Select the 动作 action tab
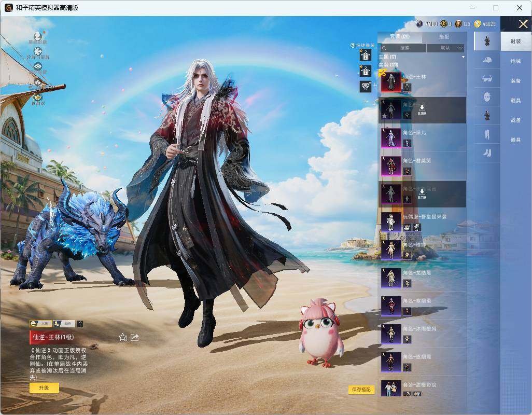The width and height of the screenshot is (532, 415). pyautogui.click(x=64, y=324)
